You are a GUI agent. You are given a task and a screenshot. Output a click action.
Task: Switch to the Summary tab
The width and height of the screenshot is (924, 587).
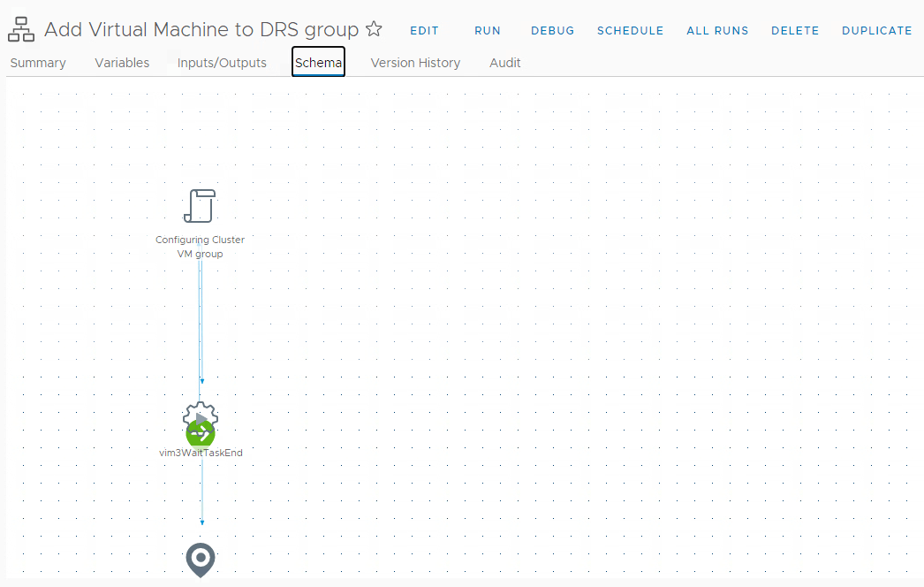click(38, 63)
